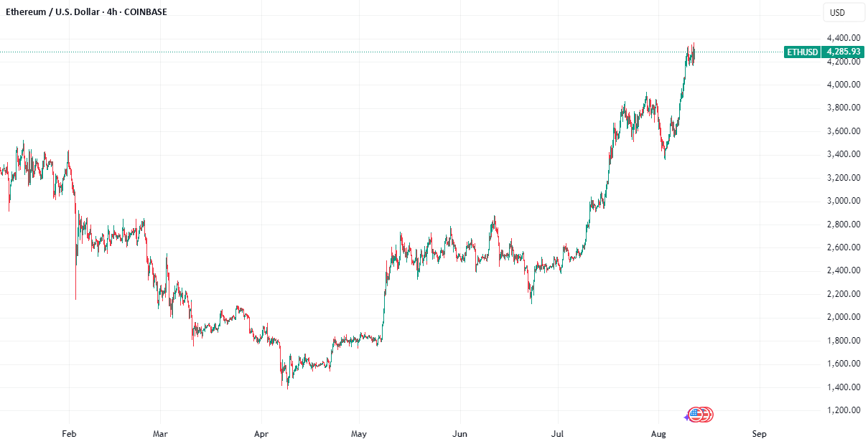Click the 2,000.00 level on the price scale
This screenshot has width=868, height=444.
tap(843, 317)
